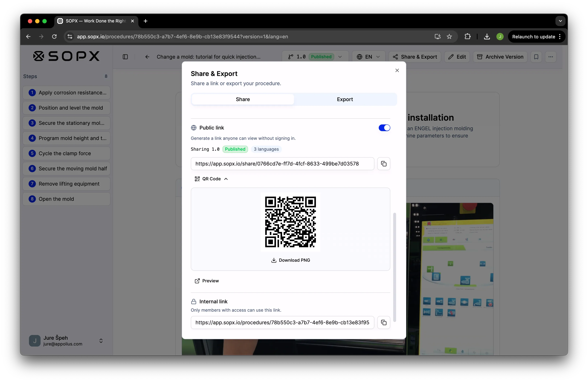
Task: Open browser extensions puzzle icon
Action: click(467, 37)
